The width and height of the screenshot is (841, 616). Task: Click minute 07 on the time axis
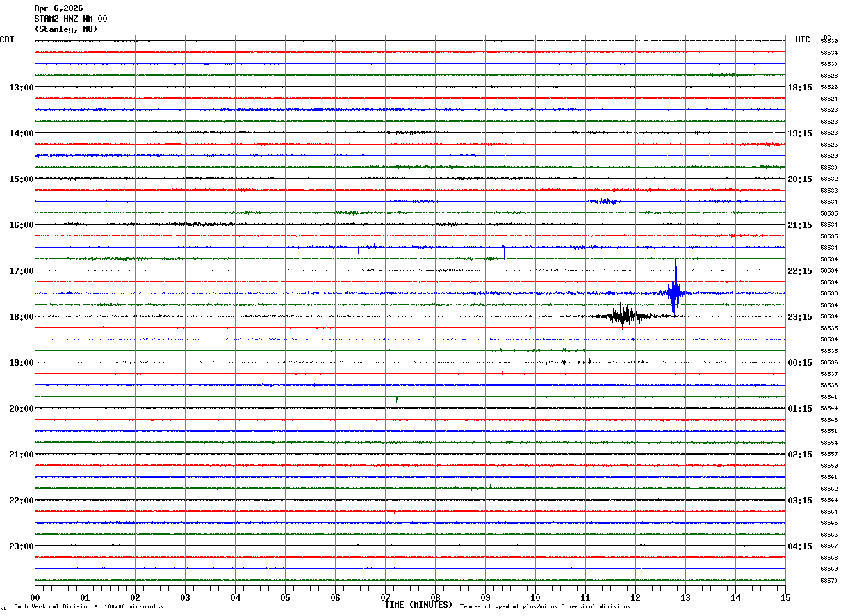[385, 597]
